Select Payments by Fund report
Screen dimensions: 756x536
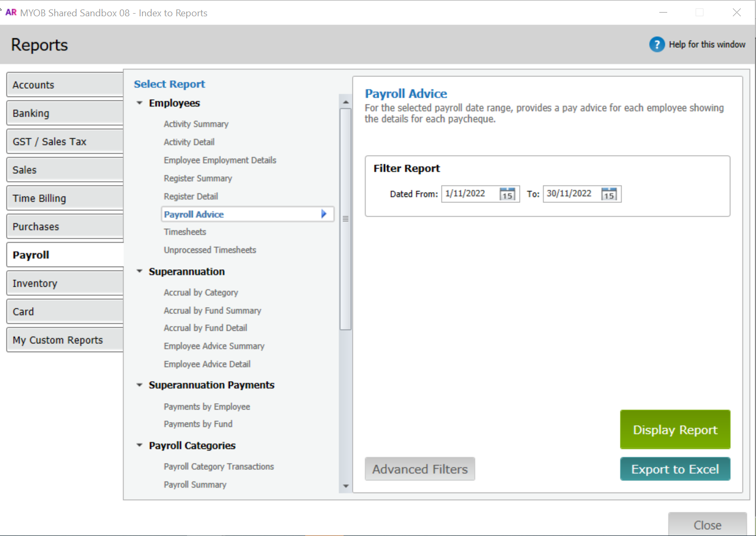[x=198, y=424]
